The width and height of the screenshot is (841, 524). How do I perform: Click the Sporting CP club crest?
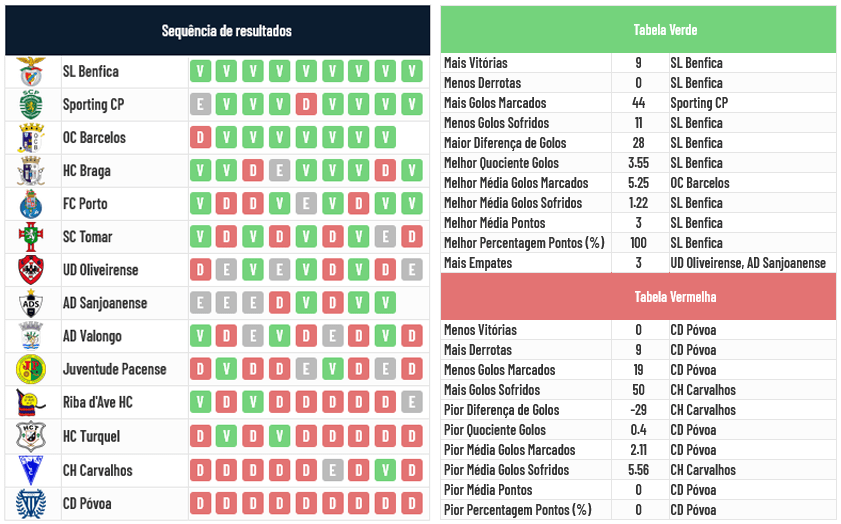click(31, 105)
